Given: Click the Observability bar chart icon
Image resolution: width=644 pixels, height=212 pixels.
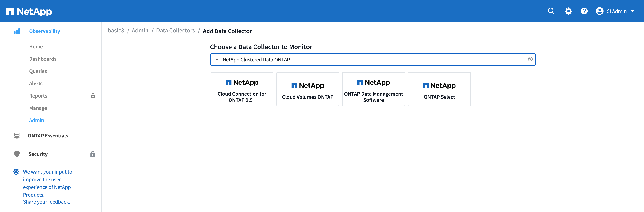Looking at the screenshot, I should (x=17, y=31).
